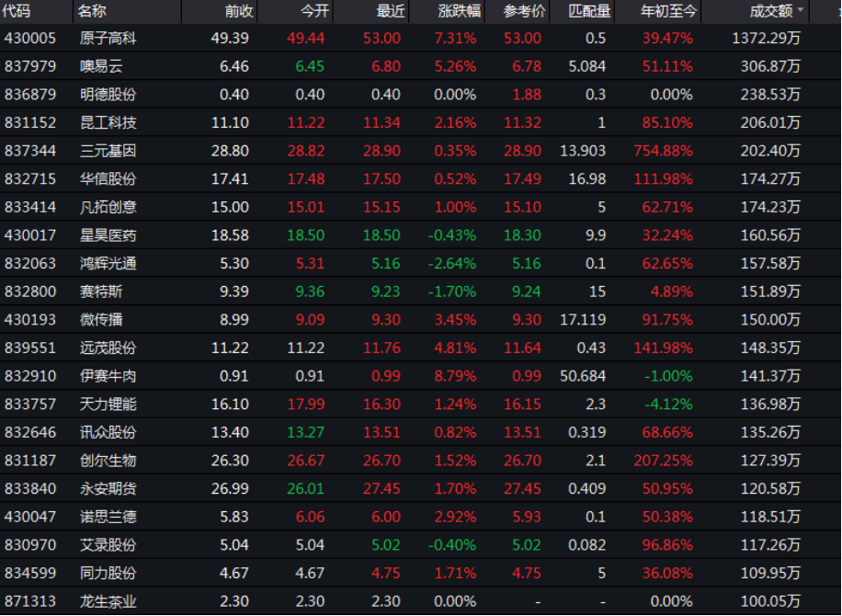
Task: Click stock code 430017
Action: 30,235
